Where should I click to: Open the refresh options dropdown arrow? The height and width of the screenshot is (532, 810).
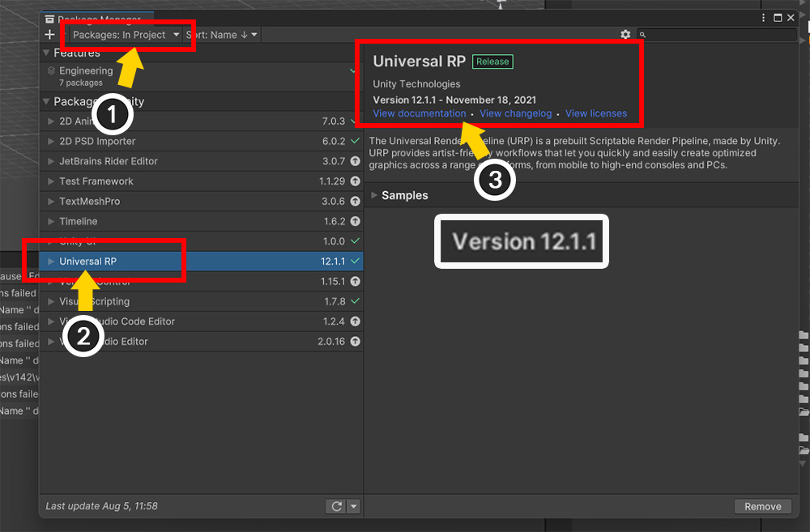click(x=354, y=506)
